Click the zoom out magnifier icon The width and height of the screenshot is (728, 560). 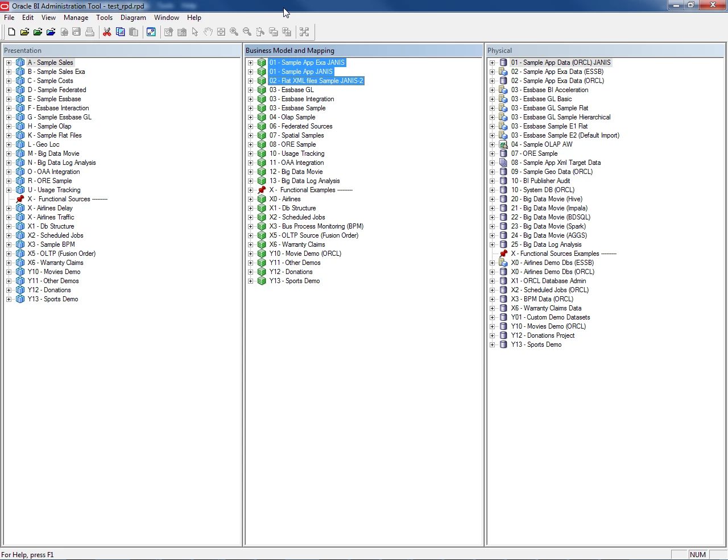(247, 32)
